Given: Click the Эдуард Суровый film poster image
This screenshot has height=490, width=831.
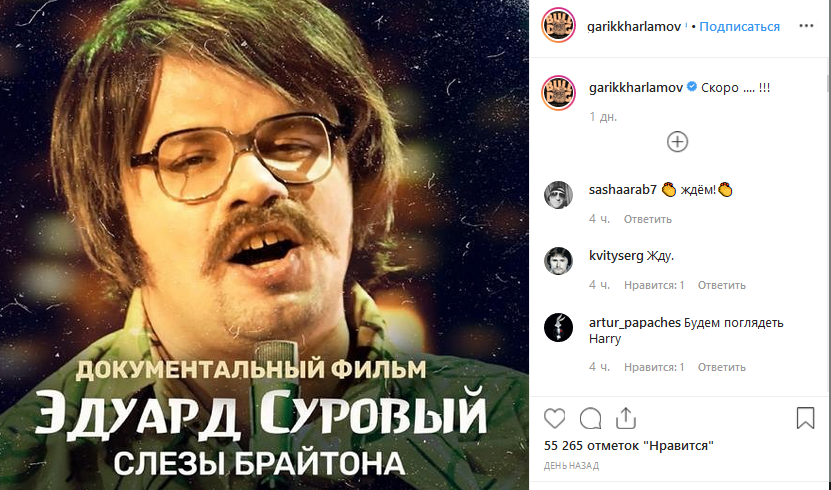Looking at the screenshot, I should pyautogui.click(x=264, y=245).
